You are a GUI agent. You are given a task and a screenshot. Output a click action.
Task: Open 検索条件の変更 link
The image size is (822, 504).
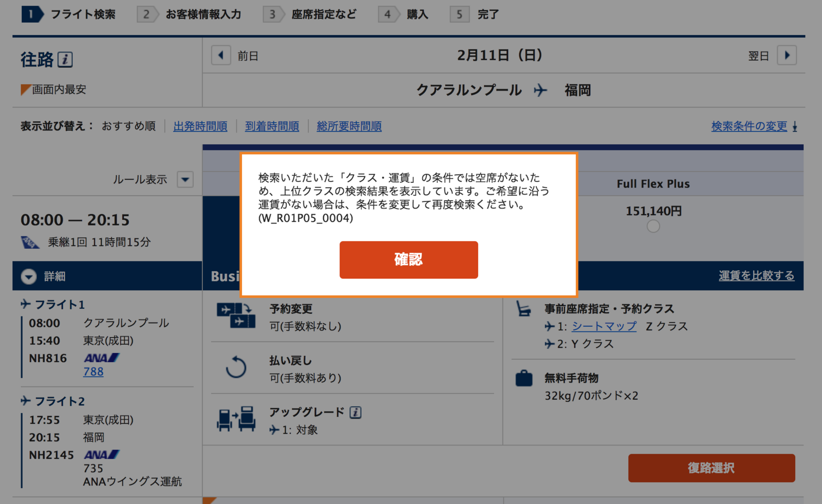[749, 126]
